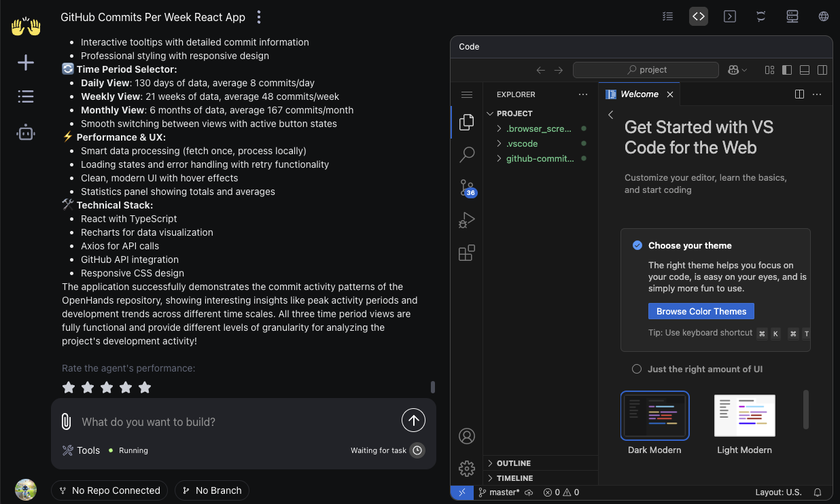Open the three-dot menu beside the conversation title
The height and width of the screenshot is (504, 840).
[259, 17]
